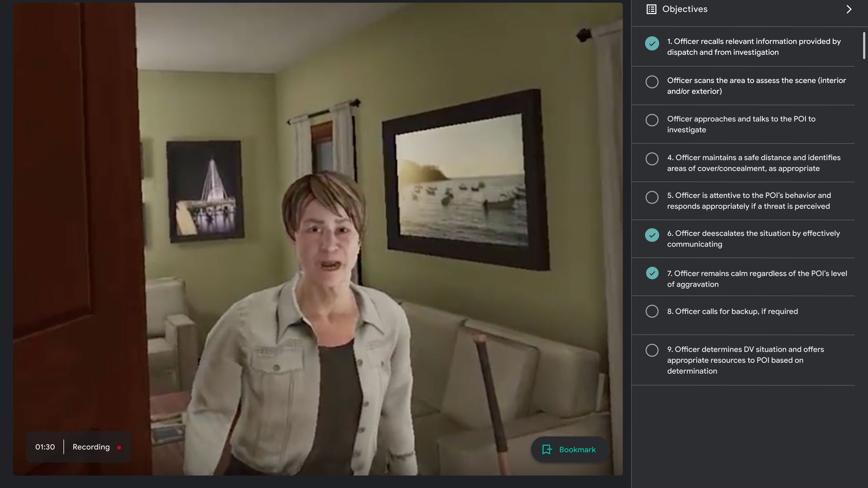
Task: Check objective 4, maintains a safe distance
Action: pyautogui.click(x=652, y=159)
